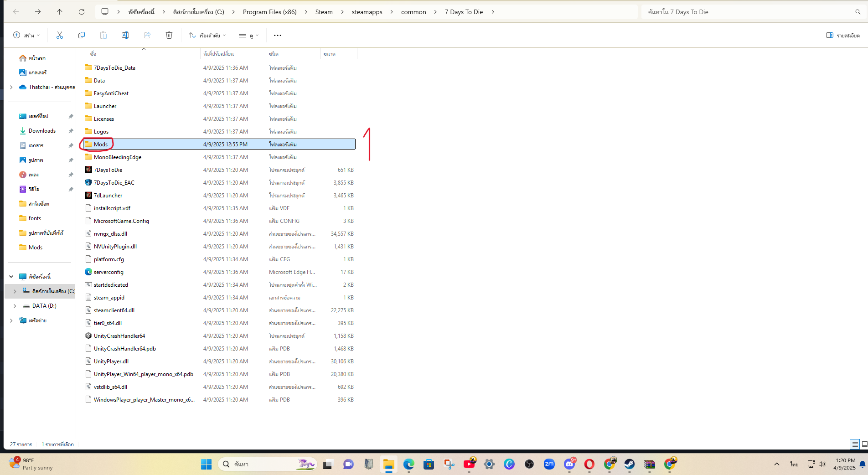The width and height of the screenshot is (868, 475).
Task: Open the New item dropdown
Action: 26,35
